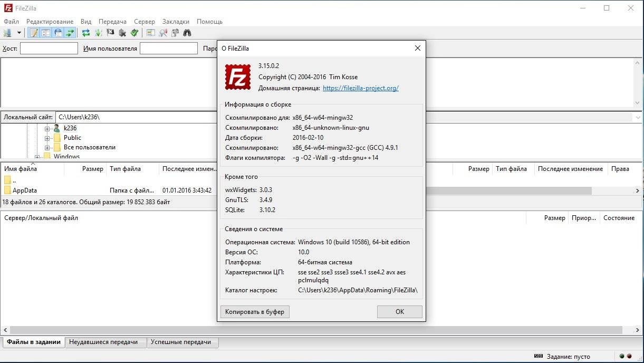
Task: Click the message log scrollbar down arrow
Action: click(x=637, y=103)
